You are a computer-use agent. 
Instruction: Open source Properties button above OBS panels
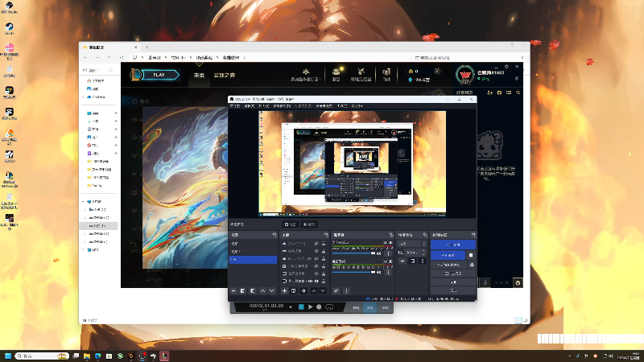point(291,224)
